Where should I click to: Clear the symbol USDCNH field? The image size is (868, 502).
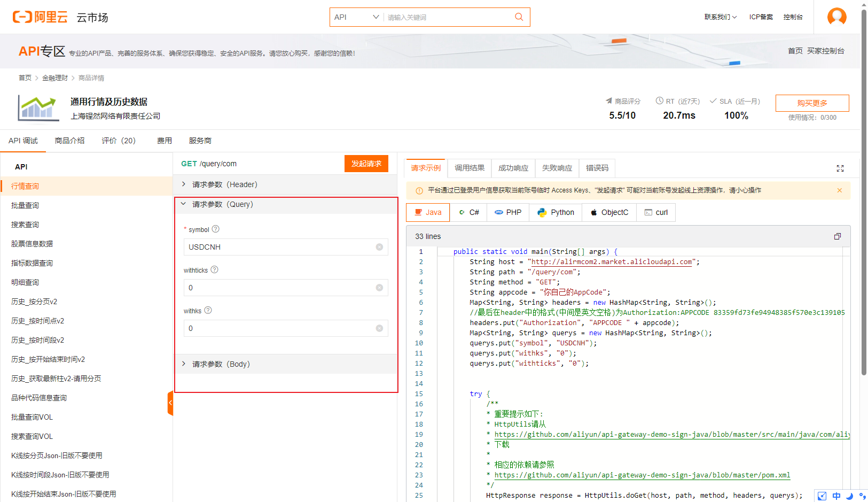(379, 247)
